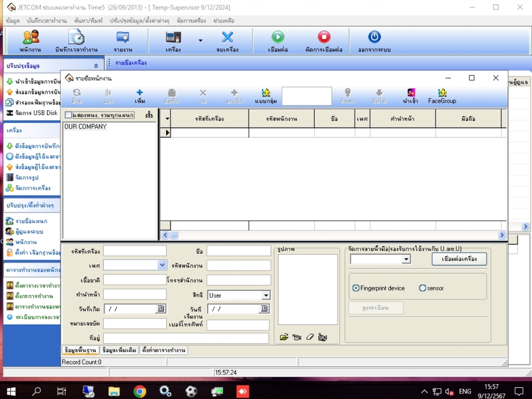Click the ออกจากระบบ power icon
This screenshot has width=532, height=399.
coord(374,41)
